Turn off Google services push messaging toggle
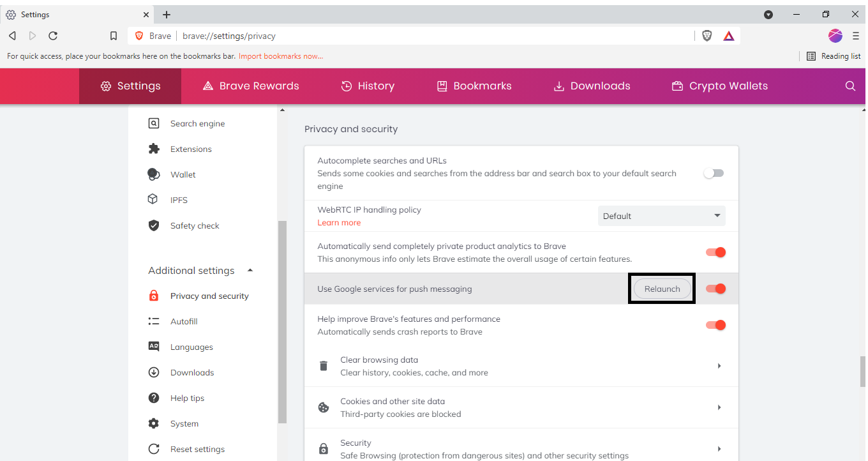Viewport: 868px width, 461px height. click(x=716, y=289)
